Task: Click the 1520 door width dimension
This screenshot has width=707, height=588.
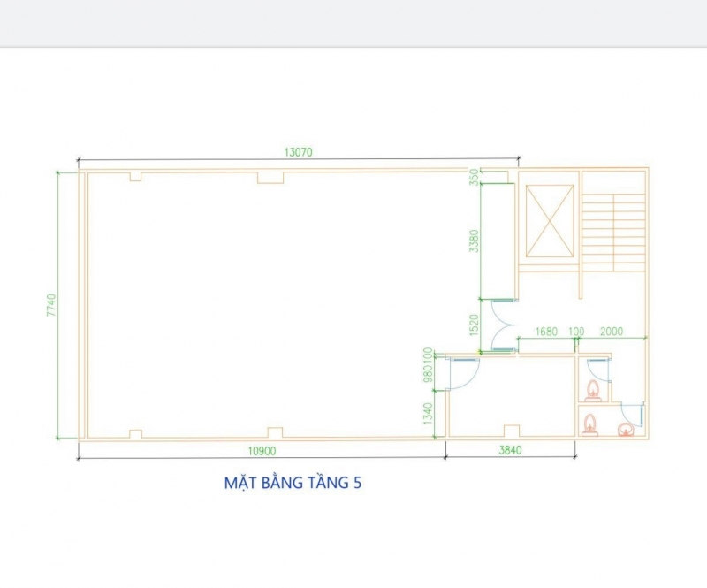Action: pos(475,325)
